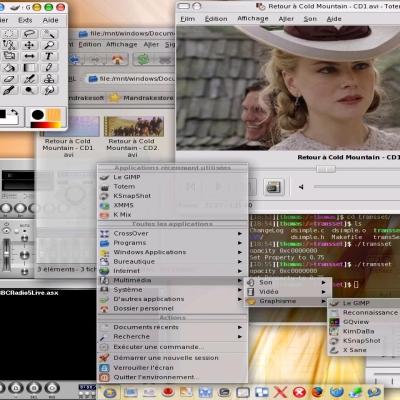Click the Totem video camera button
400x400 pixels.
pos(274,187)
